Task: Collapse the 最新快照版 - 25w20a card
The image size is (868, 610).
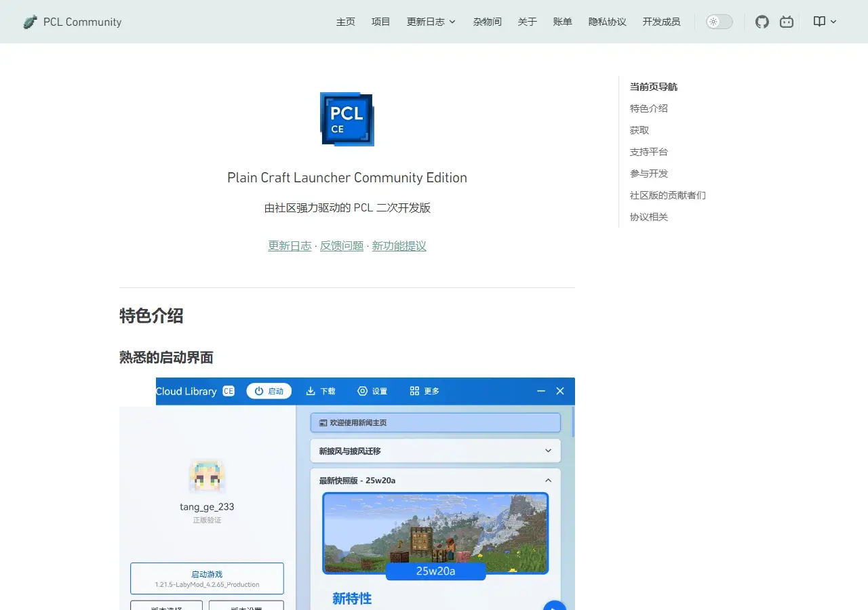Action: point(548,481)
